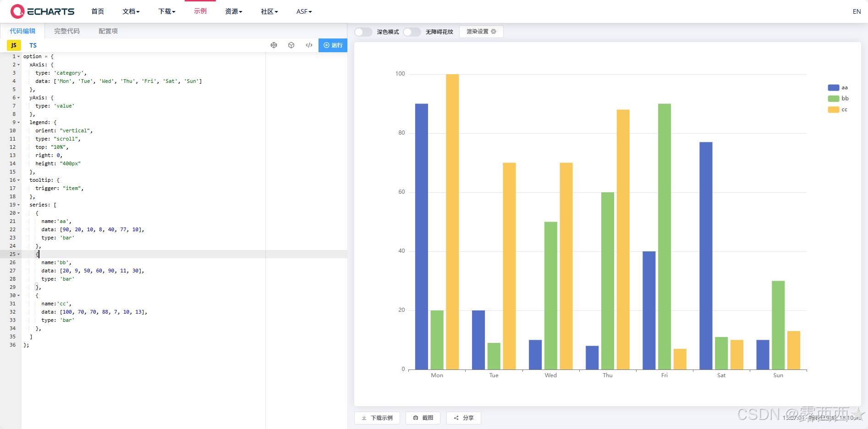Collapse yAxis fold arrow at line 6

pos(19,98)
